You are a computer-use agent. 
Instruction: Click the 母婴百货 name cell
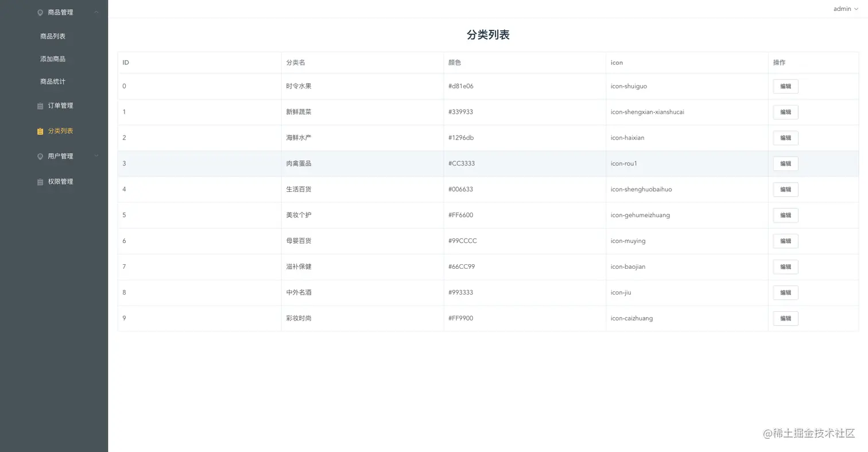pyautogui.click(x=362, y=241)
